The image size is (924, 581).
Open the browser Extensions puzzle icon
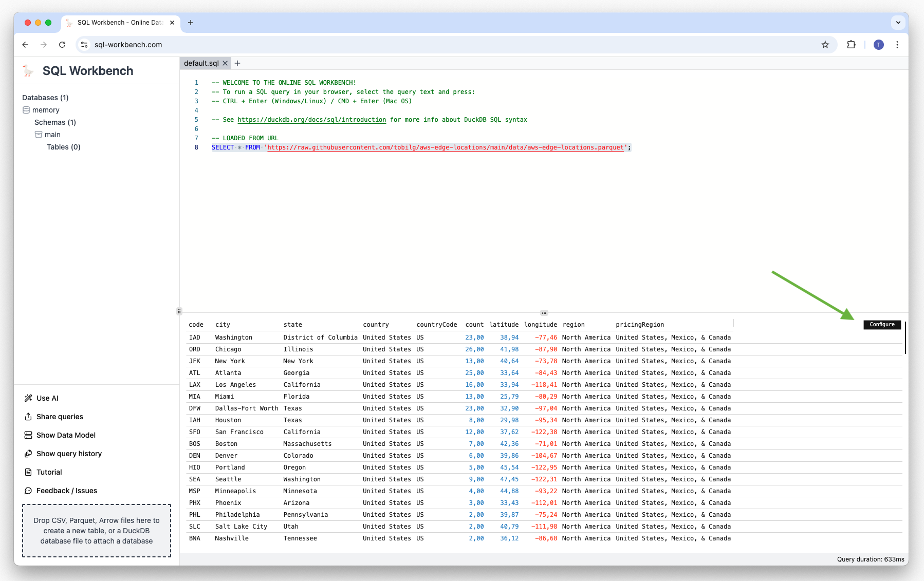pyautogui.click(x=851, y=45)
